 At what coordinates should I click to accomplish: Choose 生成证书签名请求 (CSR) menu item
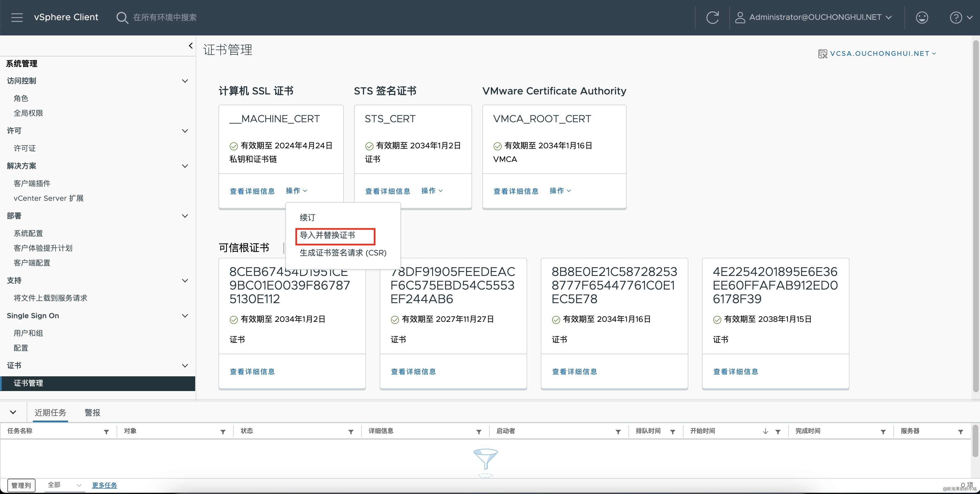point(343,253)
